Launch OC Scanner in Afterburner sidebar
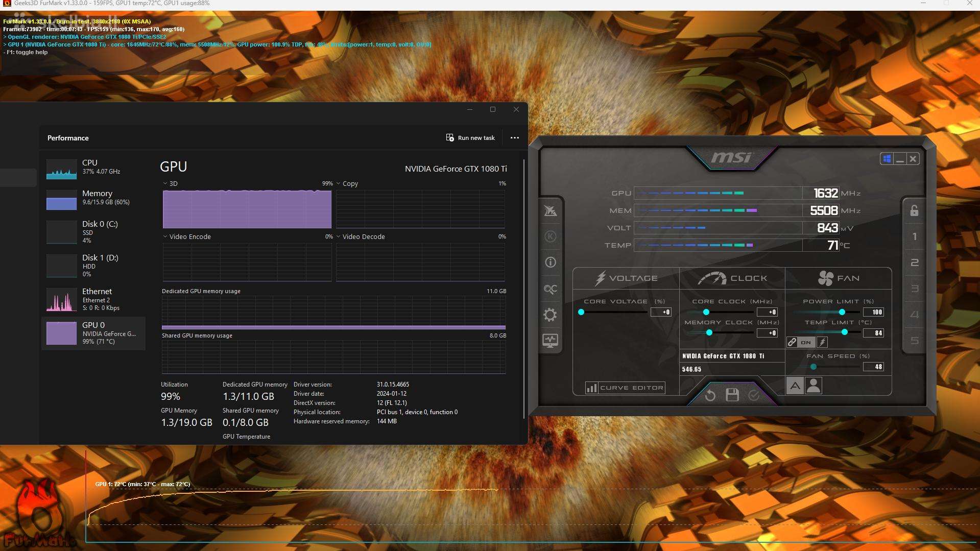This screenshot has width=980, height=551. [550, 289]
